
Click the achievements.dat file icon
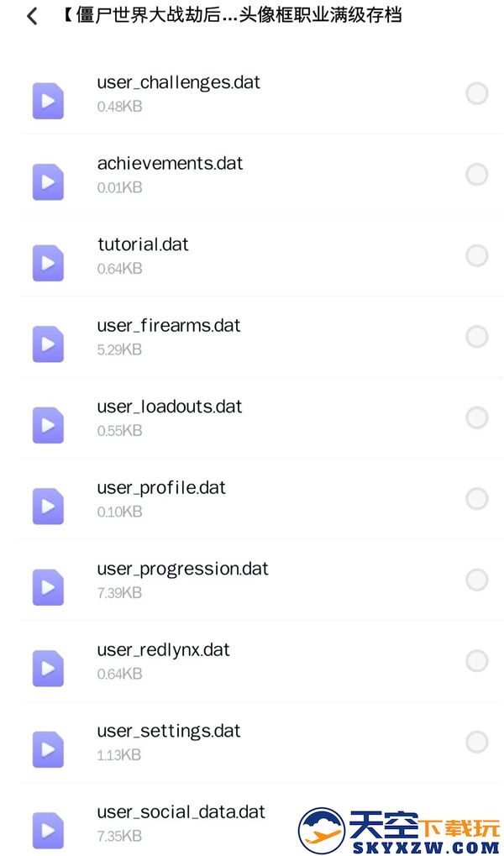(x=48, y=181)
